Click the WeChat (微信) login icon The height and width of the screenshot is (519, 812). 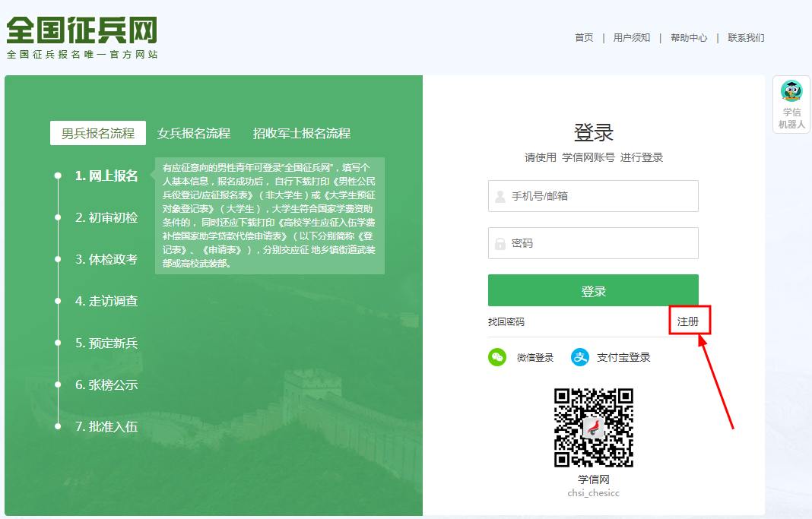click(x=496, y=356)
